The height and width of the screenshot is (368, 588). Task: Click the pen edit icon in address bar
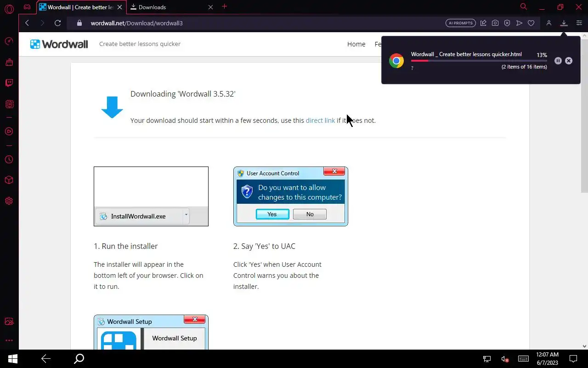click(483, 23)
